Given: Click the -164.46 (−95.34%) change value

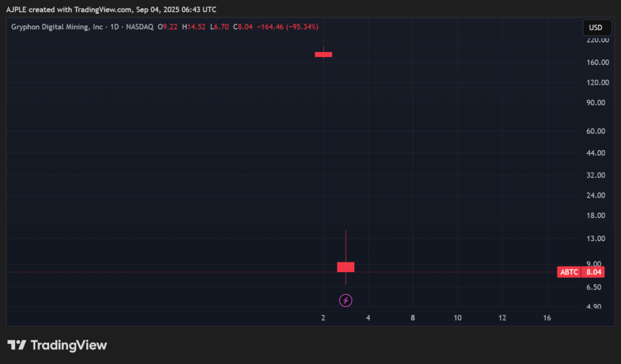Looking at the screenshot, I should pyautogui.click(x=287, y=27).
